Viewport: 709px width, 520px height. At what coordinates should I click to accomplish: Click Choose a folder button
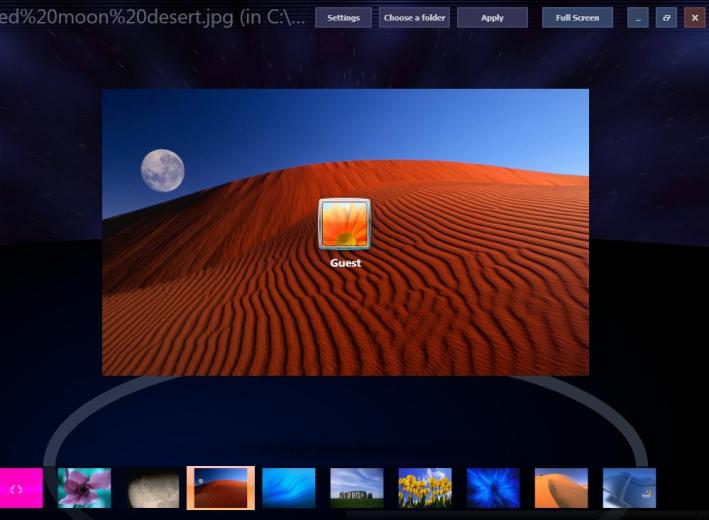point(414,18)
